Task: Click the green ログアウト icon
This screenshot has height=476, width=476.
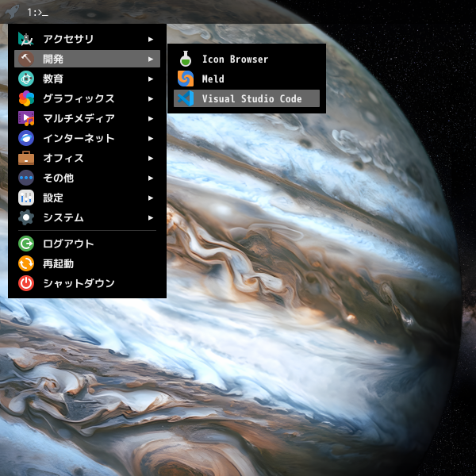Action: (x=26, y=244)
